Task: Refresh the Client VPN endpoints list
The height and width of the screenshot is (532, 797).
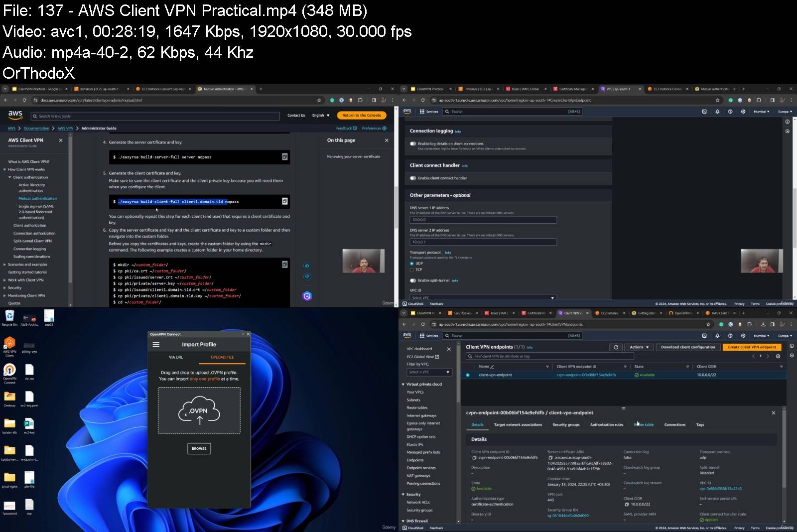Action: pos(616,347)
